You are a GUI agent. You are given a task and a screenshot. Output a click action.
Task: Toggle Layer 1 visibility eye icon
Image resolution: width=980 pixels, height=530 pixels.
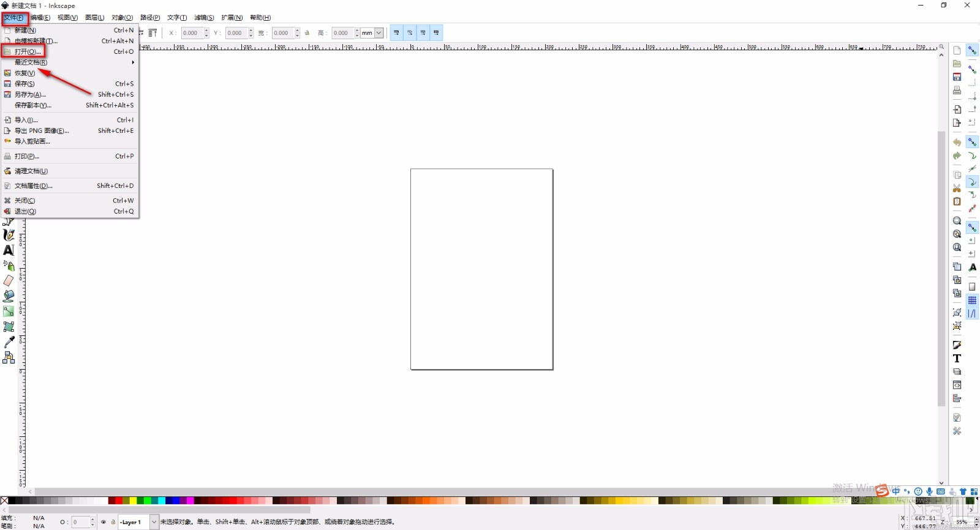click(104, 522)
